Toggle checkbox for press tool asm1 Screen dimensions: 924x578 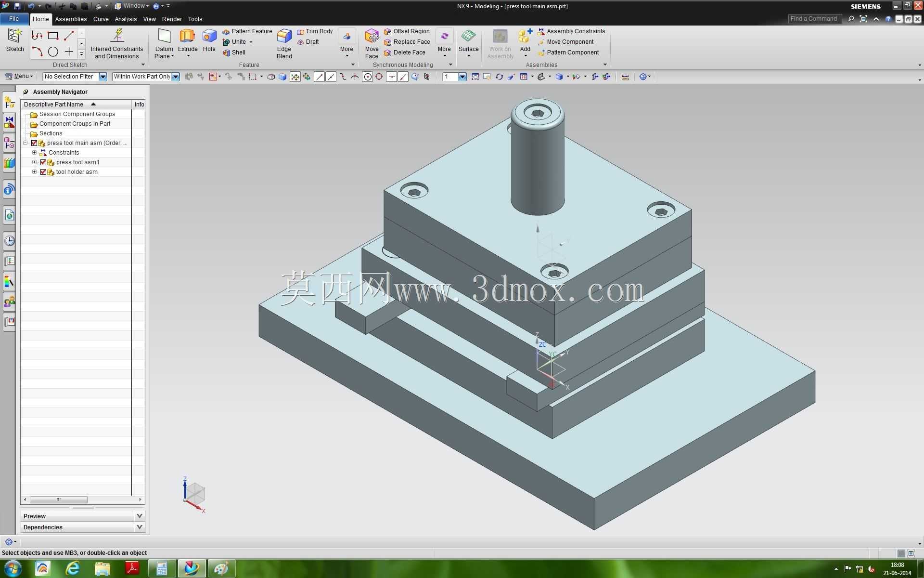pyautogui.click(x=43, y=162)
